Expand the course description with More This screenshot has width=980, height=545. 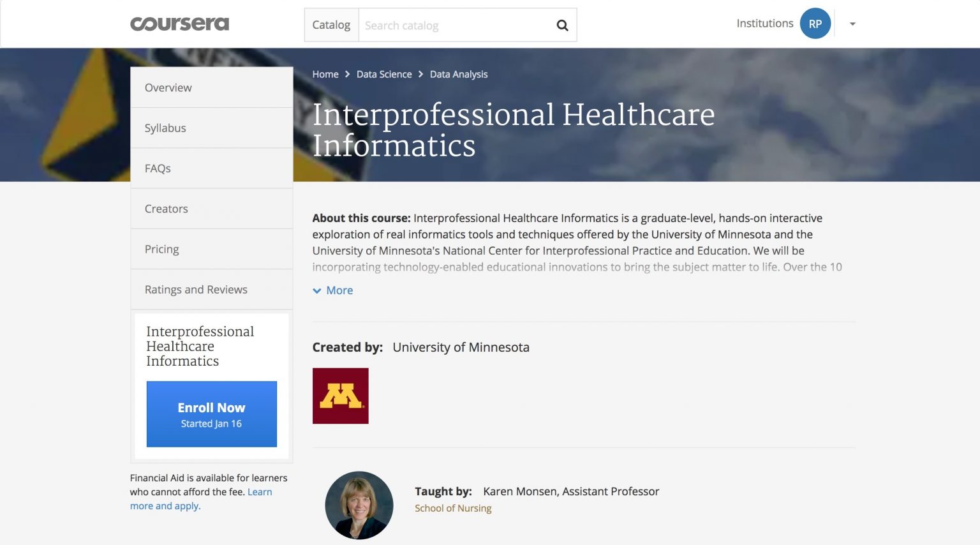click(x=339, y=290)
